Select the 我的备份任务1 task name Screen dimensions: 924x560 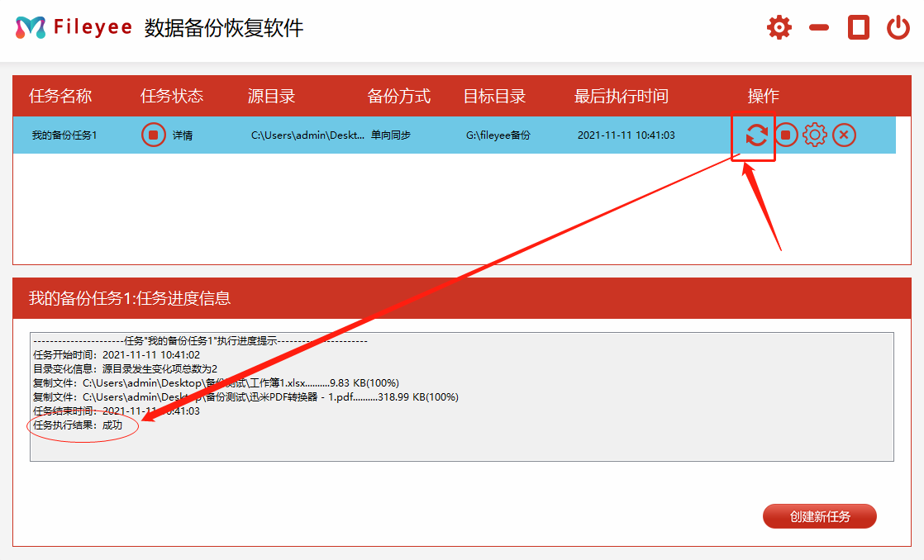point(64,135)
